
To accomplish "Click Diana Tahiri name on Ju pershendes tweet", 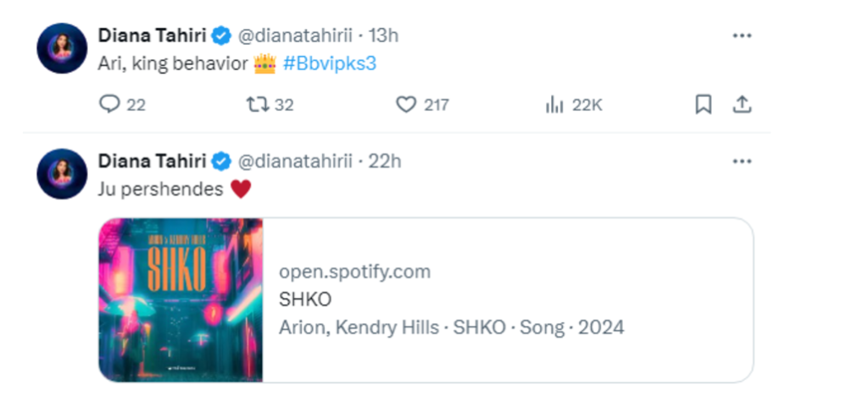I will pyautogui.click(x=153, y=161).
